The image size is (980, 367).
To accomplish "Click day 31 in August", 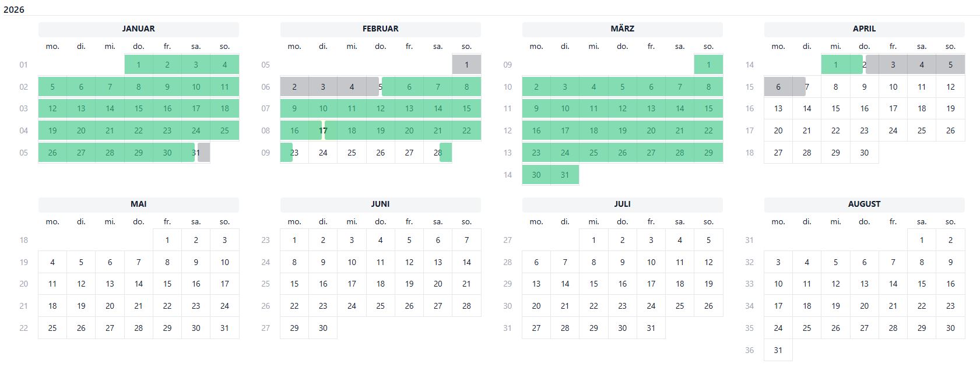I will pos(778,350).
